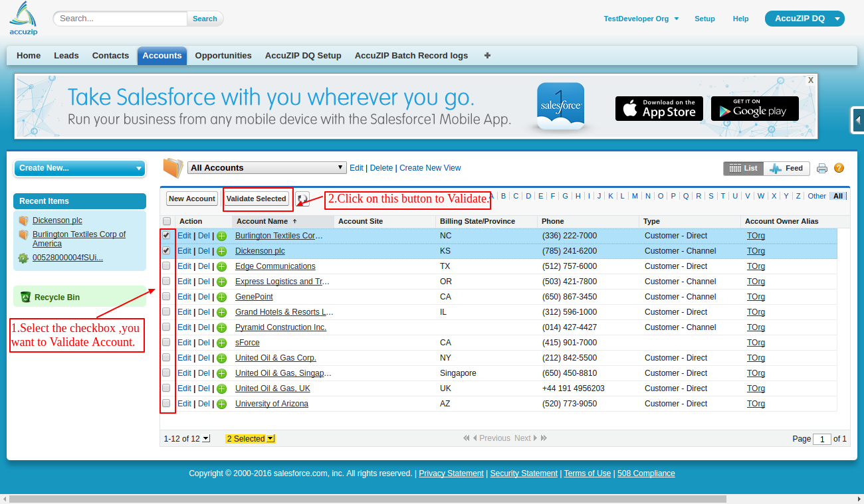Open the Recycle Bin
Screen dimensions: 864x504
click(x=56, y=297)
